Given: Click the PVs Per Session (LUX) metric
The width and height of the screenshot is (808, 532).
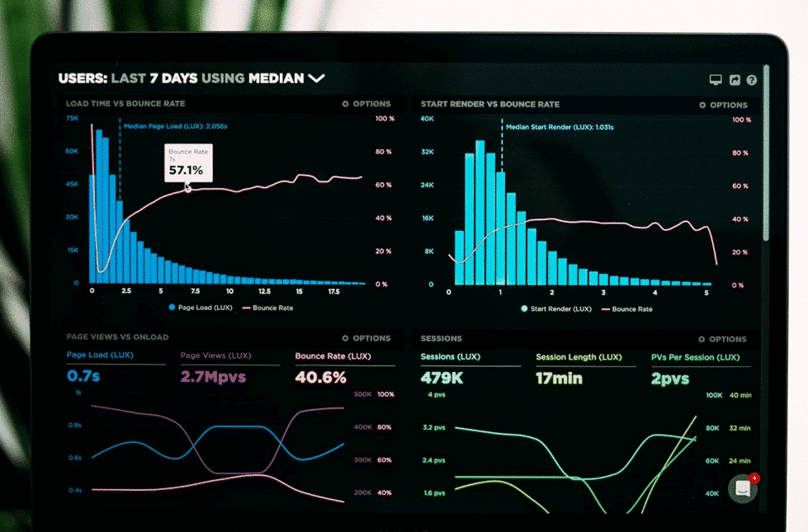Looking at the screenshot, I should click(695, 357).
